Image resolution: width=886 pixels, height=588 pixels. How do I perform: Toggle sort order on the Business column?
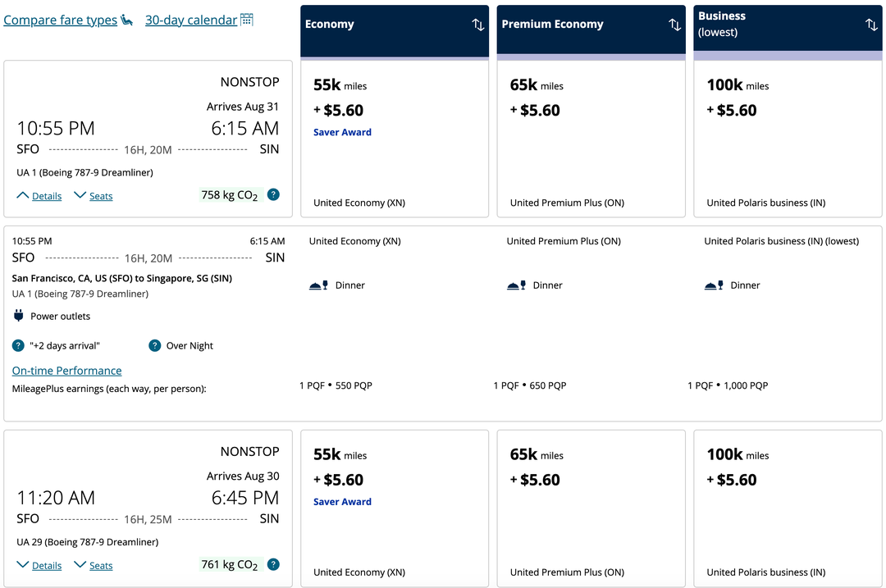871,25
